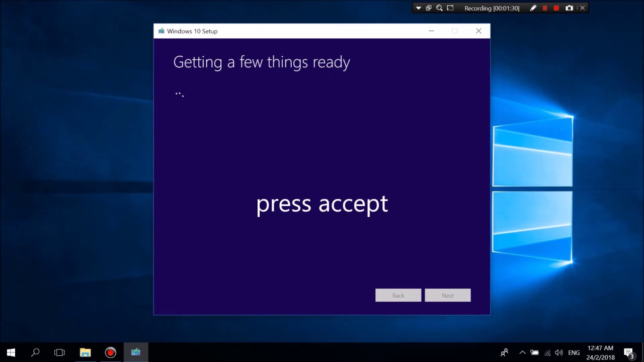Screen dimensions: 644x362
Task: Click the 'Getting a few things ready' heading
Action: tap(262, 62)
